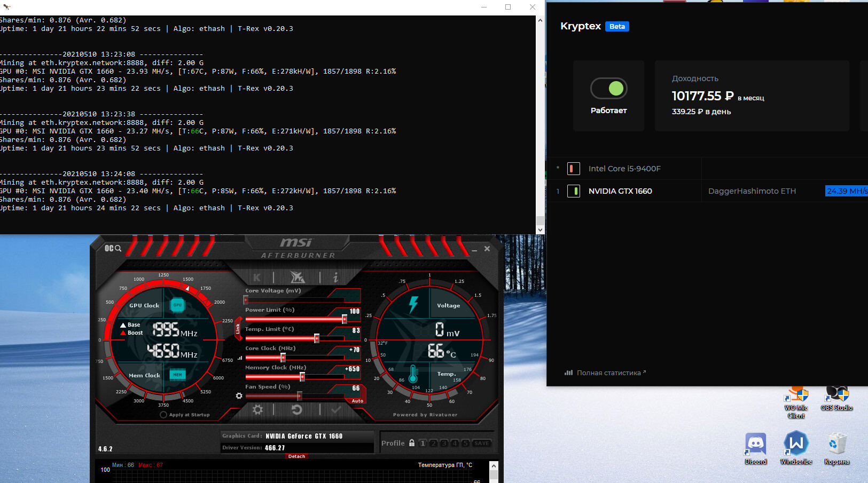Click the Power Limit value 100 field
The image size is (868, 483).
pyautogui.click(x=354, y=311)
